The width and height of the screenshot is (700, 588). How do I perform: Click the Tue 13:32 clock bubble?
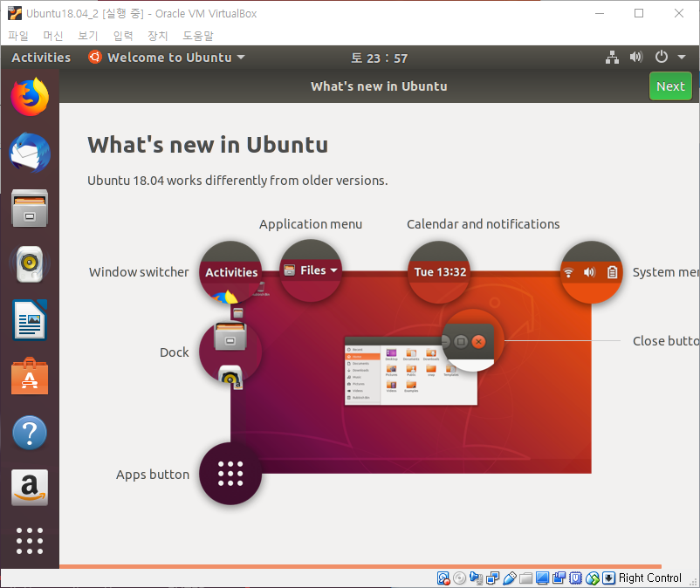(x=439, y=272)
